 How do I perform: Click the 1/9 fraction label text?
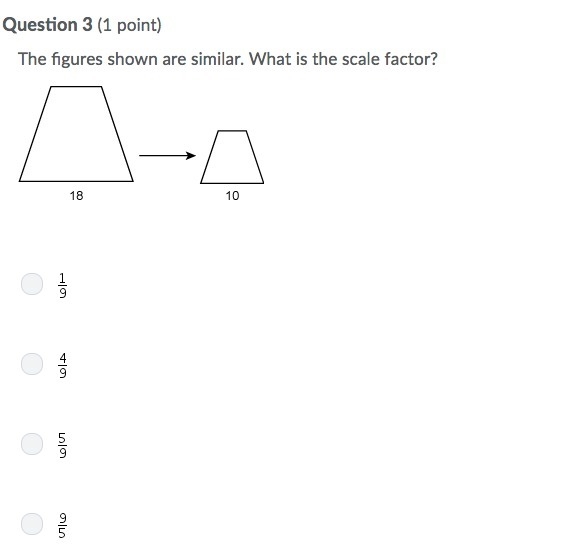click(63, 285)
